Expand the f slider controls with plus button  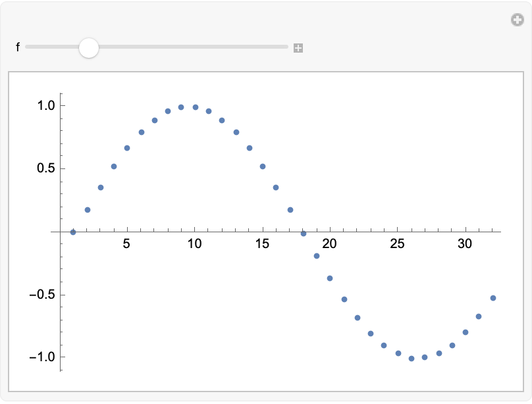click(x=298, y=47)
